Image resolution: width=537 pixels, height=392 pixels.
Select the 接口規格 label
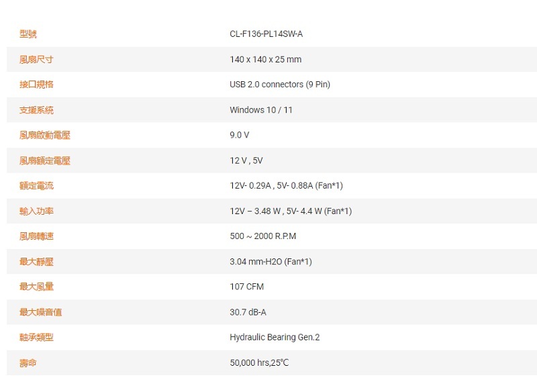[36, 85]
